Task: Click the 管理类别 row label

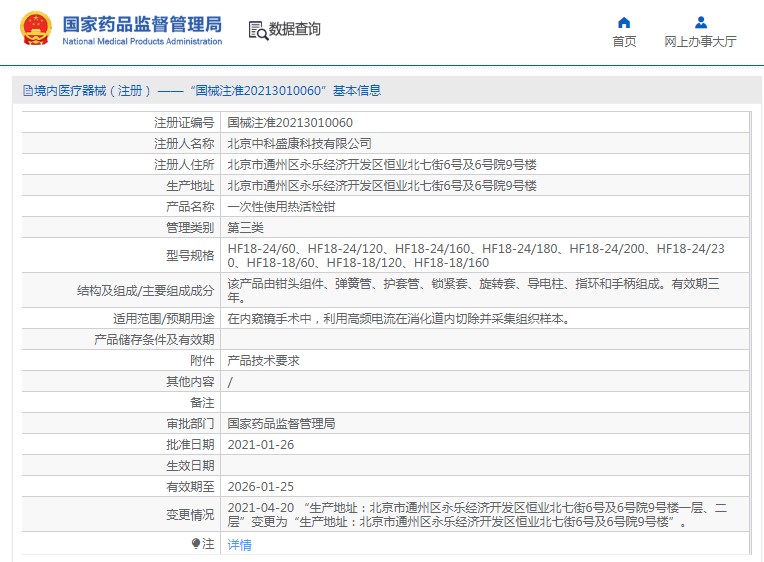Action: pyautogui.click(x=190, y=228)
